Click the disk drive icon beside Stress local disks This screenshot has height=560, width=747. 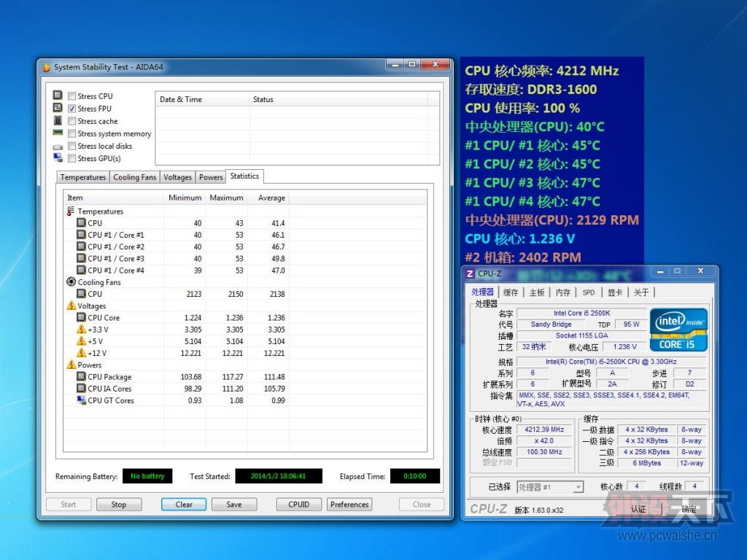pyautogui.click(x=58, y=147)
